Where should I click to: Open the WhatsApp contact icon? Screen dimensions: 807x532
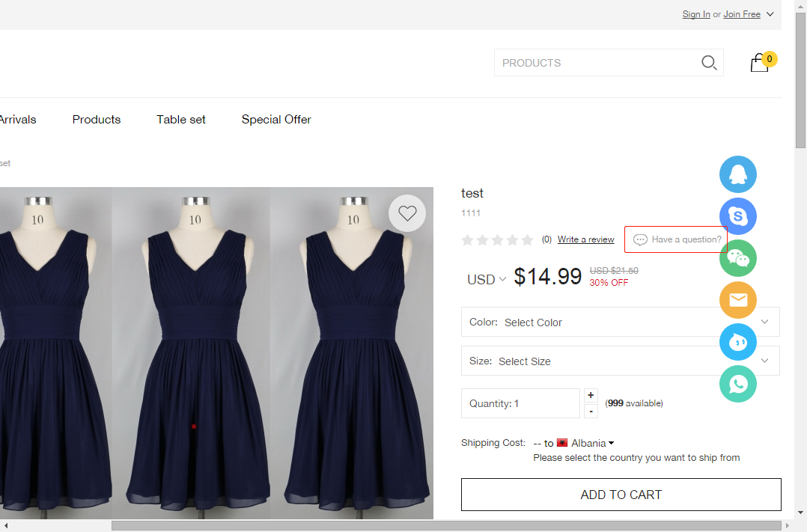[x=737, y=384]
